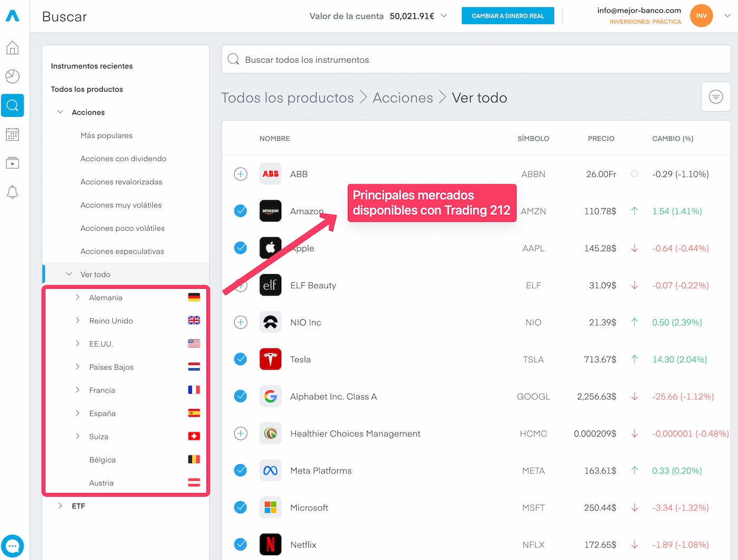The height and width of the screenshot is (560, 738).
Task: Open the user account menu chevron
Action: click(x=727, y=16)
